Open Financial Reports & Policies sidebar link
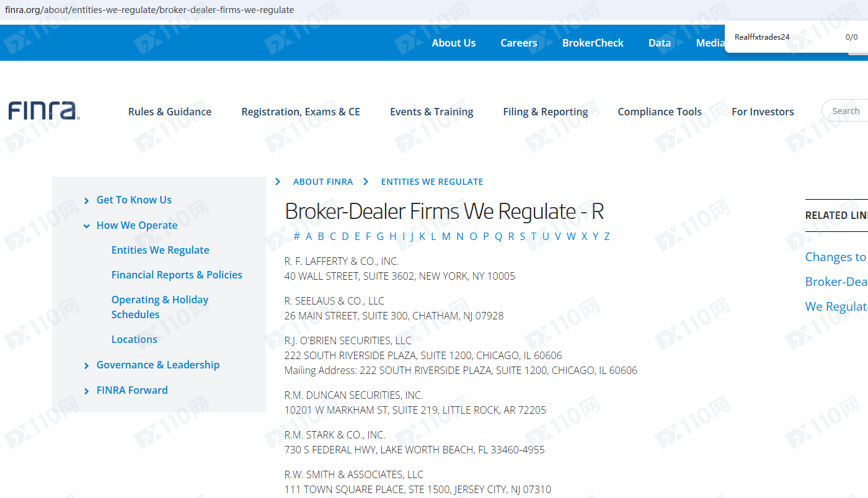This screenshot has width=868, height=498. (x=177, y=275)
